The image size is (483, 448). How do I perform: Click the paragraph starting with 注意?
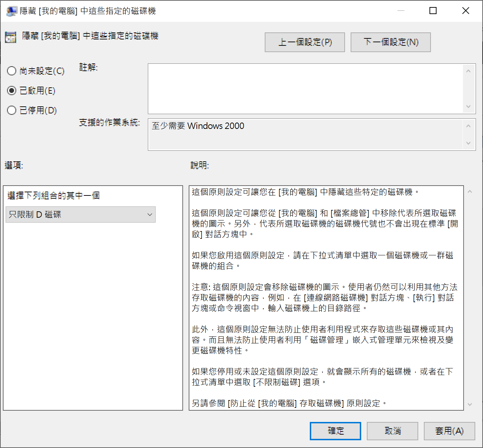(325, 298)
